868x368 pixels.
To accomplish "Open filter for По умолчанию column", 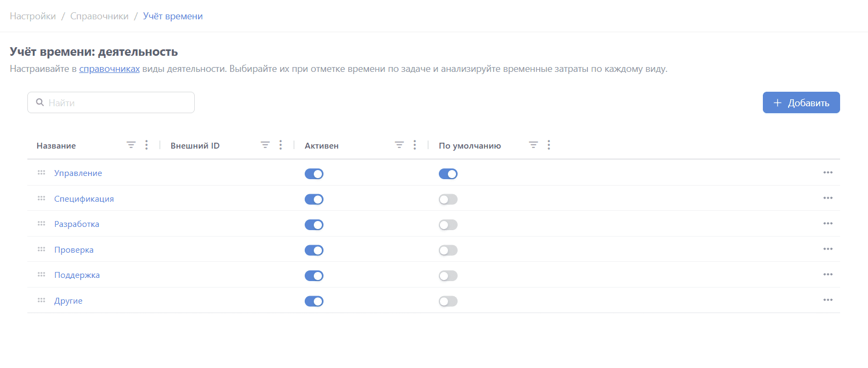I will [533, 145].
